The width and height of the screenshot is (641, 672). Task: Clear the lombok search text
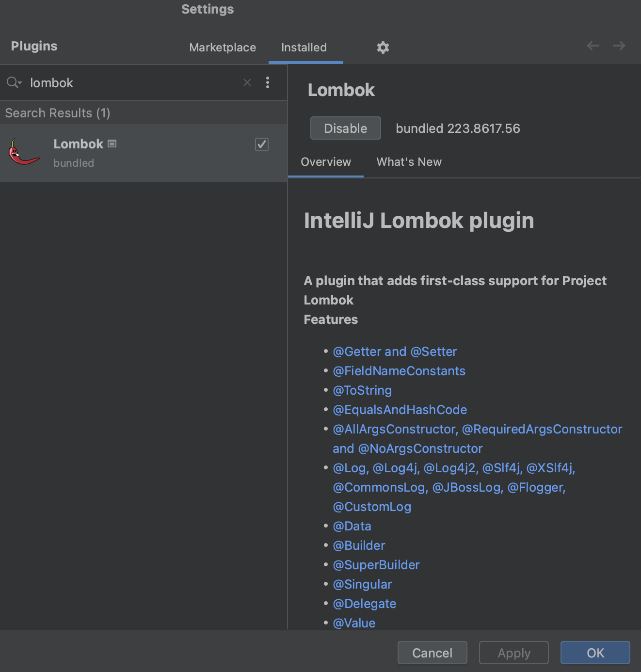[x=247, y=82]
